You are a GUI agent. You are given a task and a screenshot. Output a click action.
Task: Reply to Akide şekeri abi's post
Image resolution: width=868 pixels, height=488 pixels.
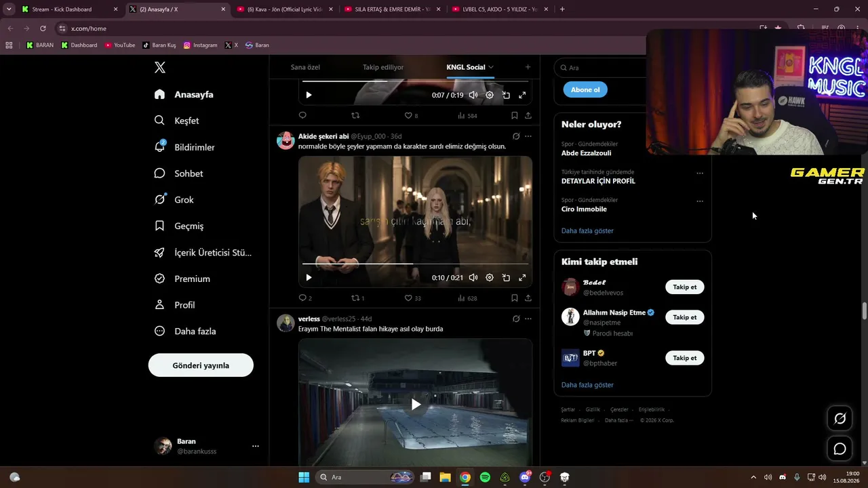302,298
